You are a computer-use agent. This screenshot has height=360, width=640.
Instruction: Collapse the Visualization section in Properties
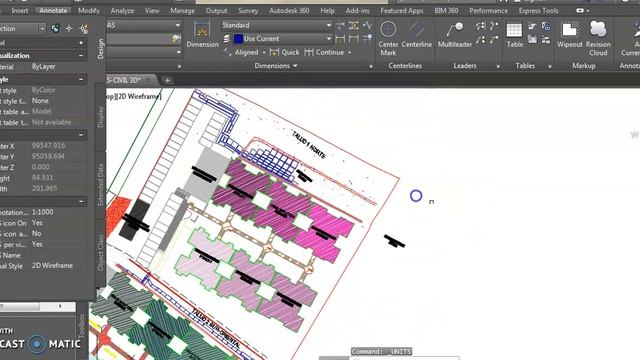tap(81, 56)
